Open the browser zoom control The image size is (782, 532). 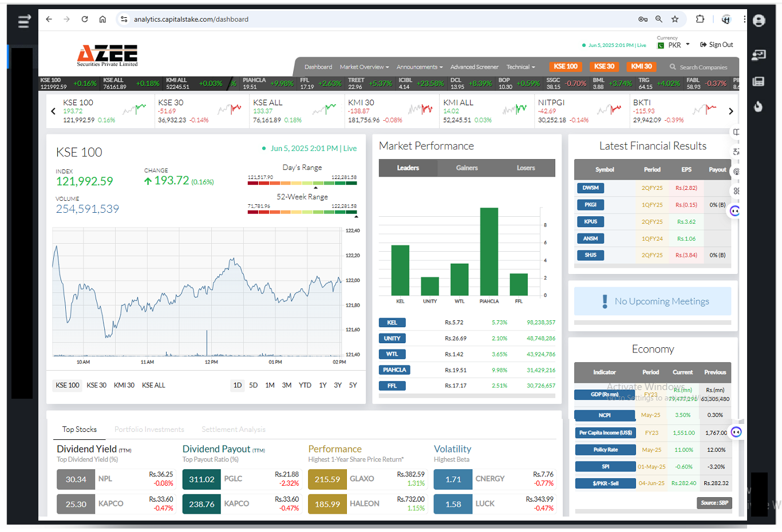659,19
